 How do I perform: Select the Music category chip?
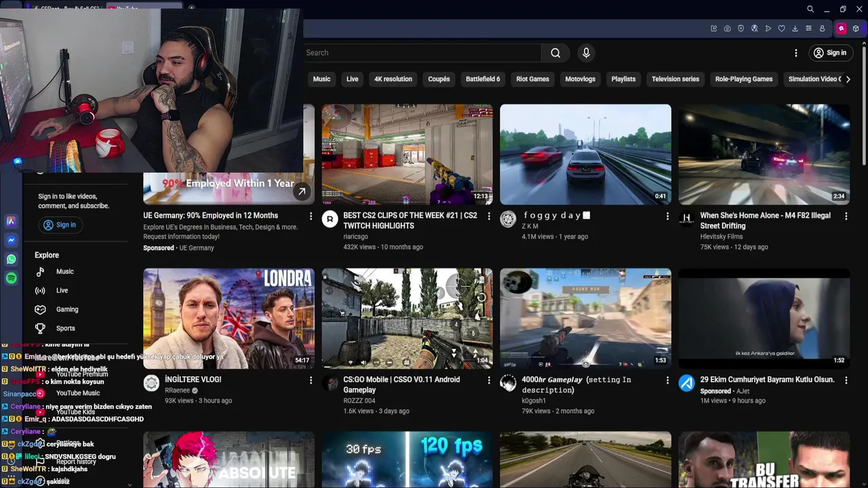pos(321,79)
